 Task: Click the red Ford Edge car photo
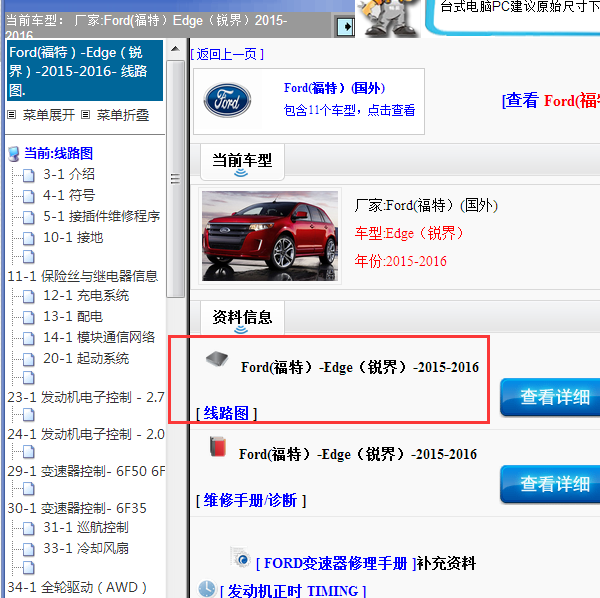270,236
